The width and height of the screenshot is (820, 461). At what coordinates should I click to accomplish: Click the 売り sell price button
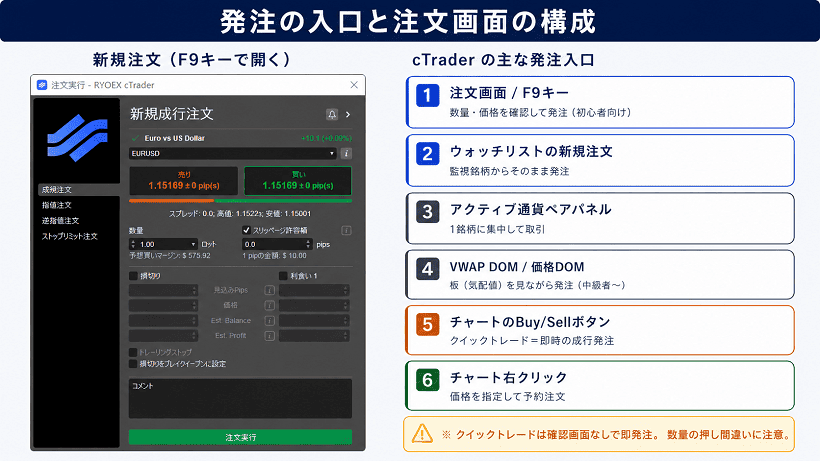[184, 181]
